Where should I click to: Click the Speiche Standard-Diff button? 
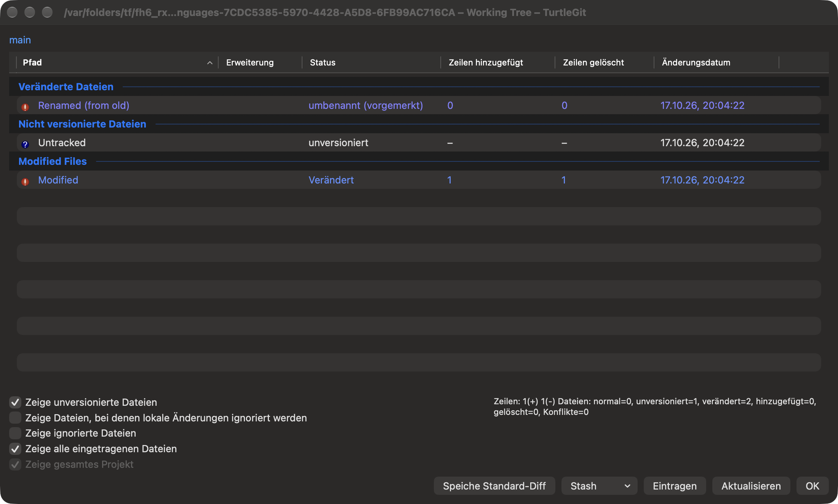[x=494, y=486]
